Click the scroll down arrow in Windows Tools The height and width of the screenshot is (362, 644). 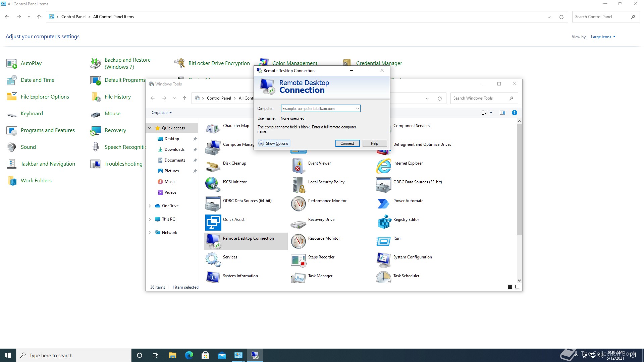[x=519, y=281]
